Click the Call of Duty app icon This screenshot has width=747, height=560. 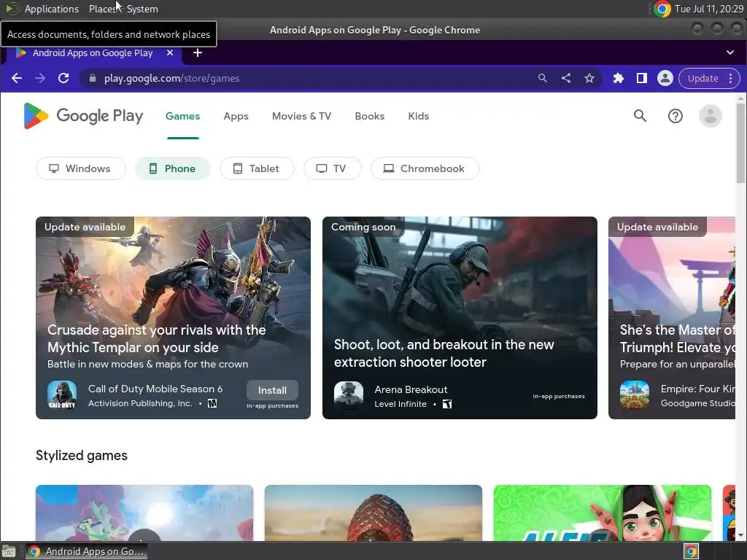(x=62, y=395)
